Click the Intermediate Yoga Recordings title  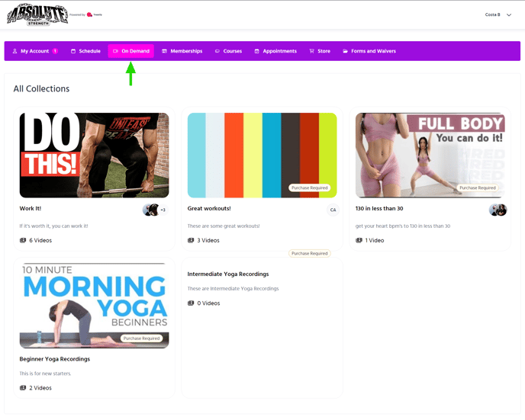tap(228, 274)
